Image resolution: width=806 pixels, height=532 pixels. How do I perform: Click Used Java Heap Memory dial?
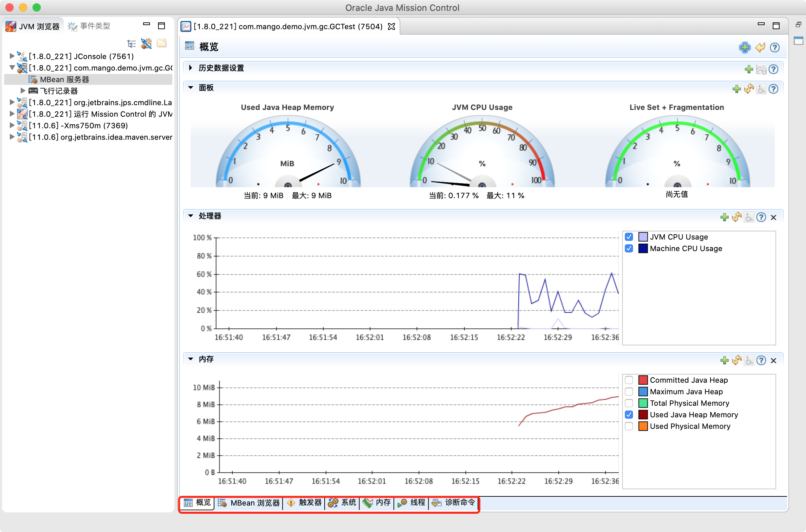tap(288, 152)
